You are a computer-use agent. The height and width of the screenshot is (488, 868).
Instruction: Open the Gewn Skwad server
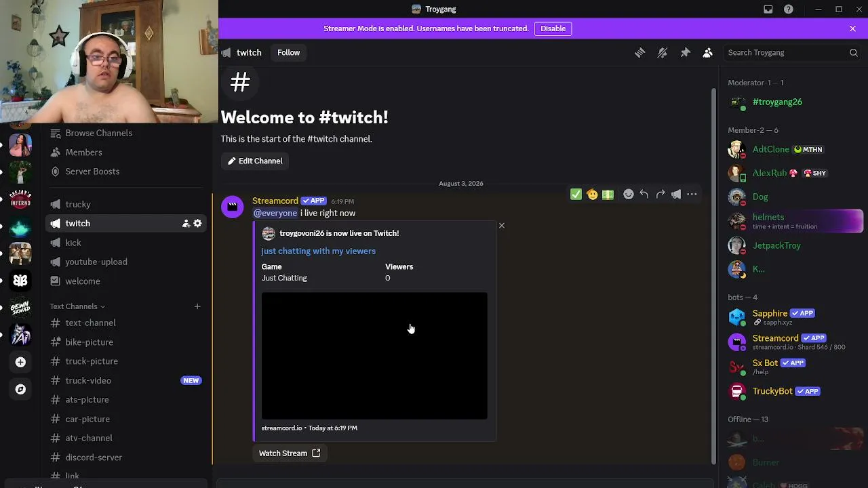coord(20,308)
